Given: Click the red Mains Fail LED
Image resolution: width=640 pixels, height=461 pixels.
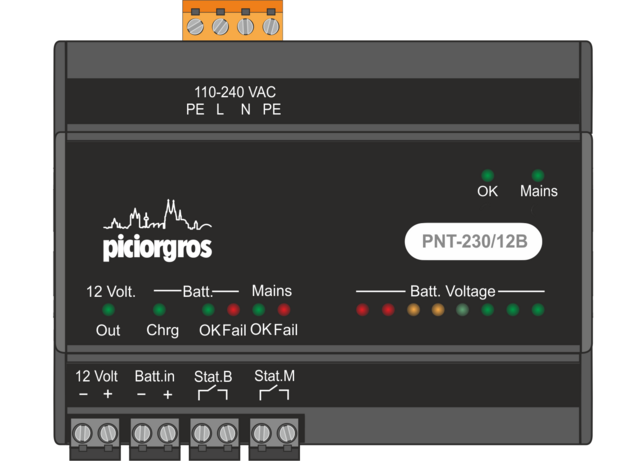Looking at the screenshot, I should point(284,310).
